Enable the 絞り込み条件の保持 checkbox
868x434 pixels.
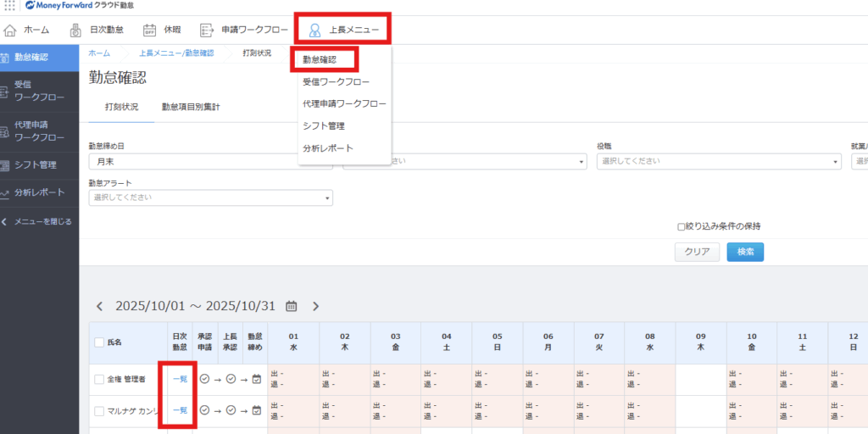681,226
